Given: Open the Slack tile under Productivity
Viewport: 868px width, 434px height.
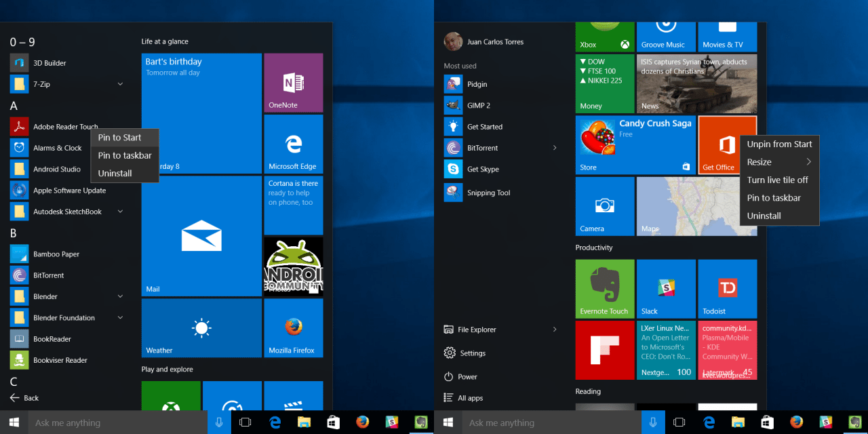Looking at the screenshot, I should coord(666,289).
